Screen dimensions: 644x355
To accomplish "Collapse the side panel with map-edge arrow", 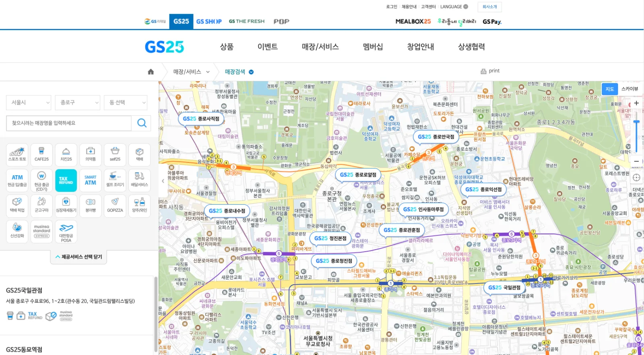I will [163, 181].
